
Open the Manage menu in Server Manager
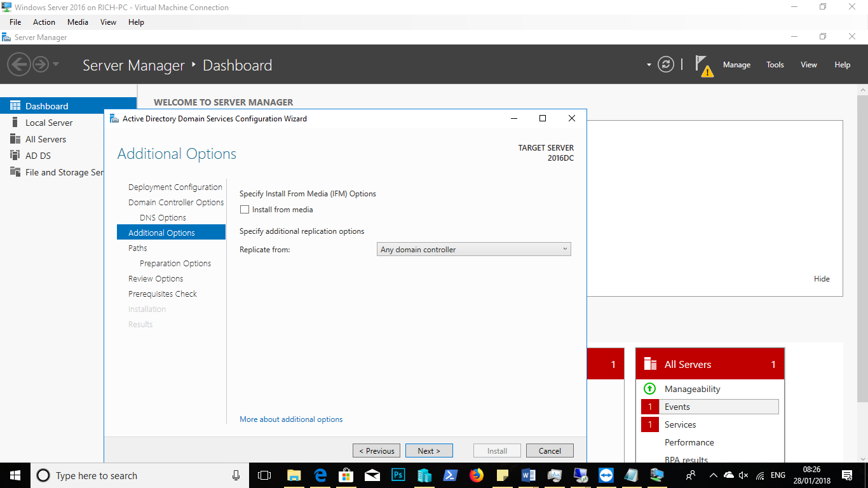tap(736, 65)
